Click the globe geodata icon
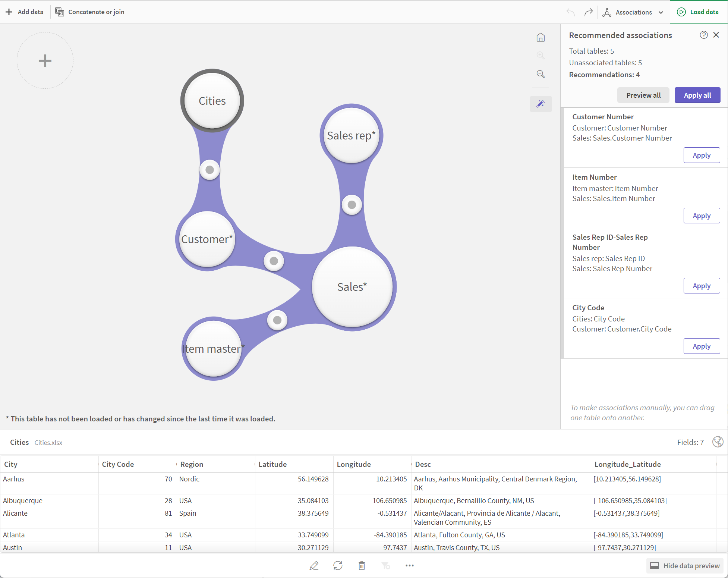The image size is (728, 578). [718, 442]
